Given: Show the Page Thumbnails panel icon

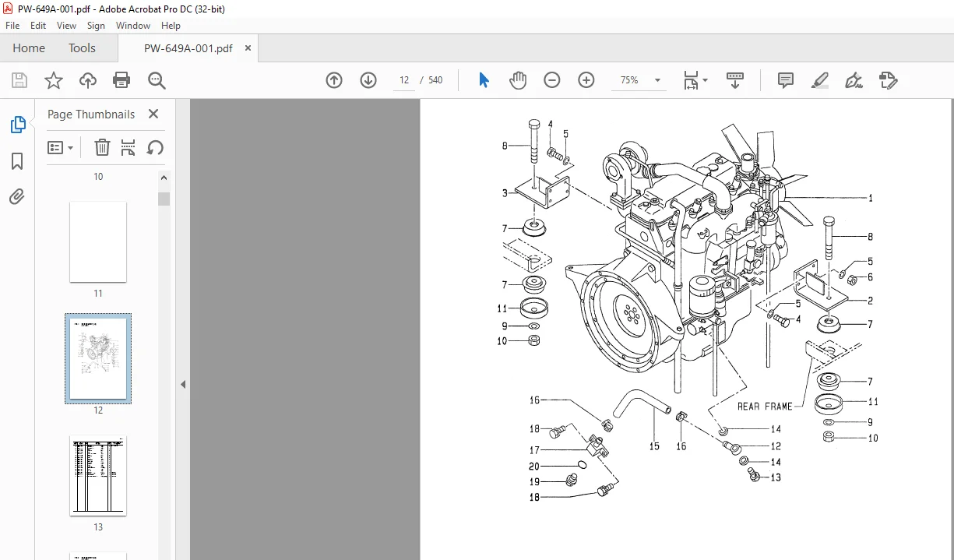Looking at the screenshot, I should [17, 125].
